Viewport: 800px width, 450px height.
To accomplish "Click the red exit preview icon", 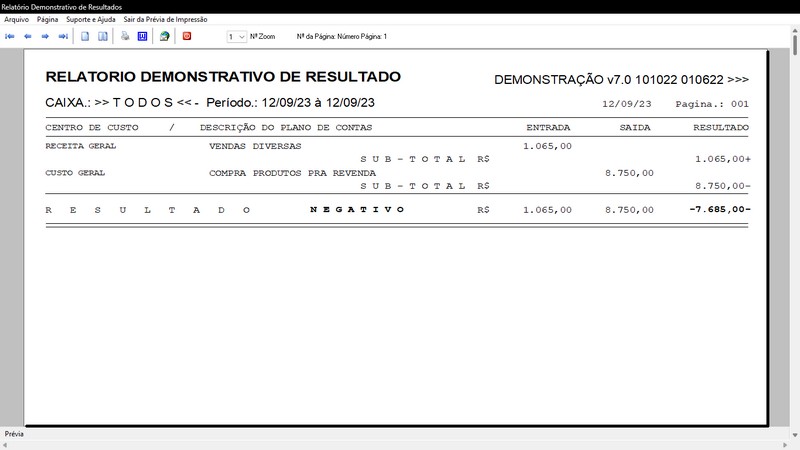I will pos(187,36).
